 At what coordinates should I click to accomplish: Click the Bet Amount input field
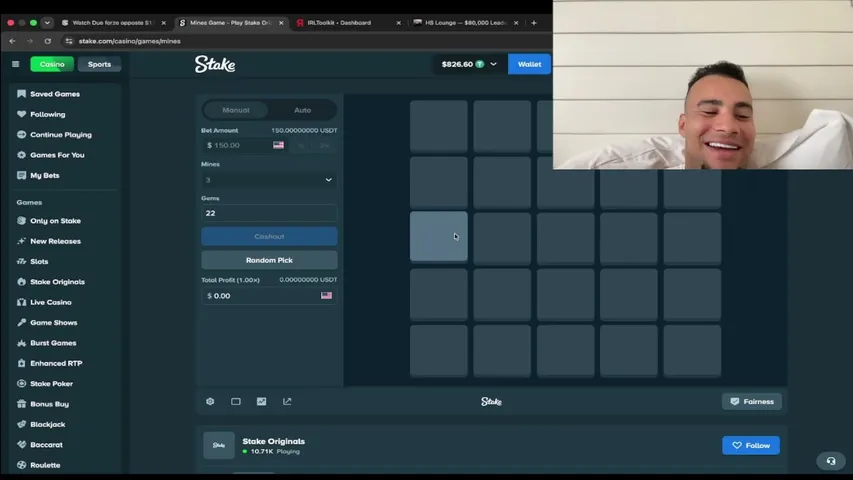pos(245,145)
